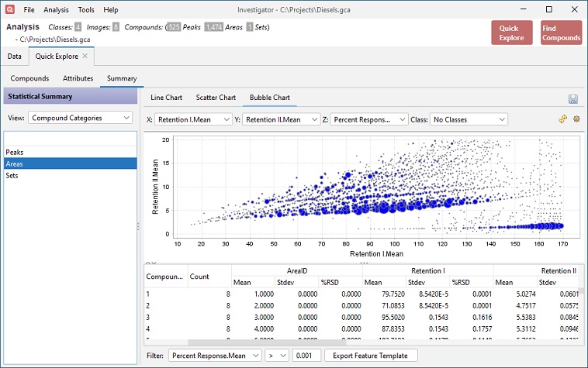Image resolution: width=588 pixels, height=368 pixels.
Task: Click the horizontal table scrollbar
Action: tap(267, 342)
